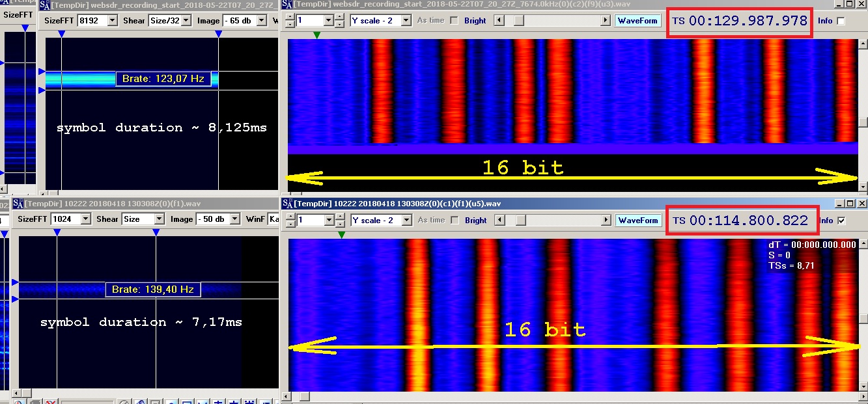Toggle As time checkbox in bottom window
This screenshot has height=404, width=868.
click(x=454, y=221)
